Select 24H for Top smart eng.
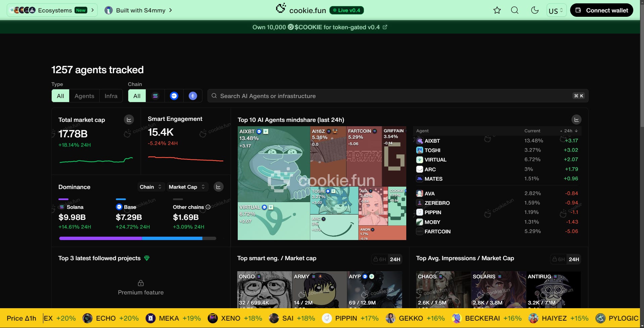644x328 pixels. tap(395, 259)
